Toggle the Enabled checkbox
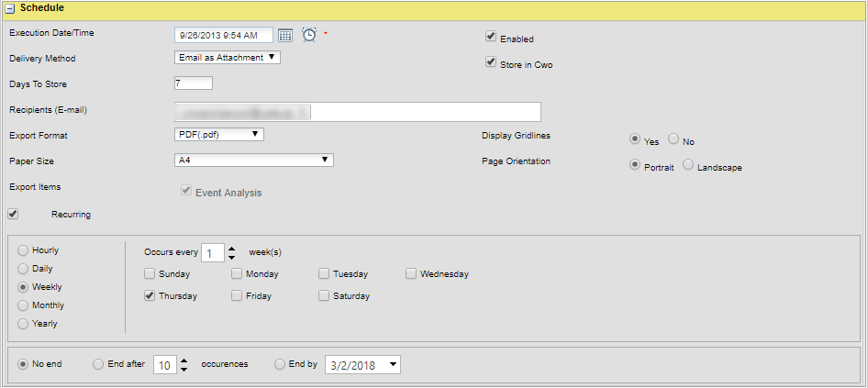This screenshot has height=388, width=868. (490, 36)
